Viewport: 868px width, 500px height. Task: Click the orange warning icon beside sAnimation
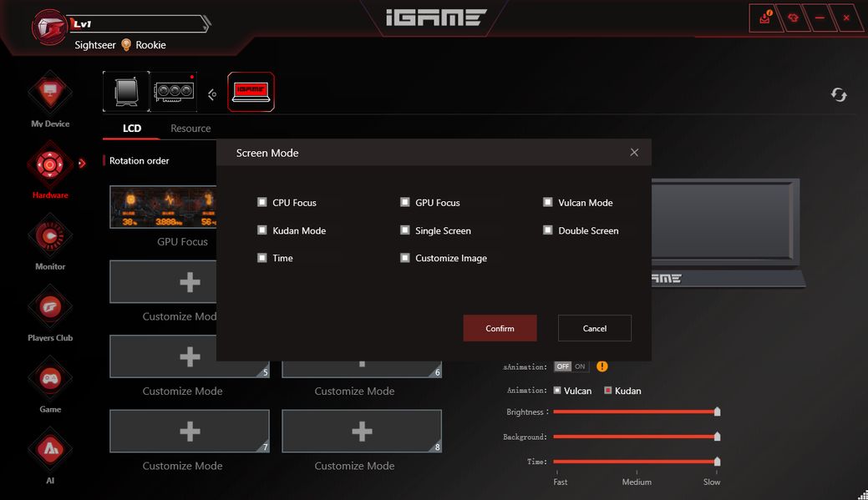[x=602, y=366]
